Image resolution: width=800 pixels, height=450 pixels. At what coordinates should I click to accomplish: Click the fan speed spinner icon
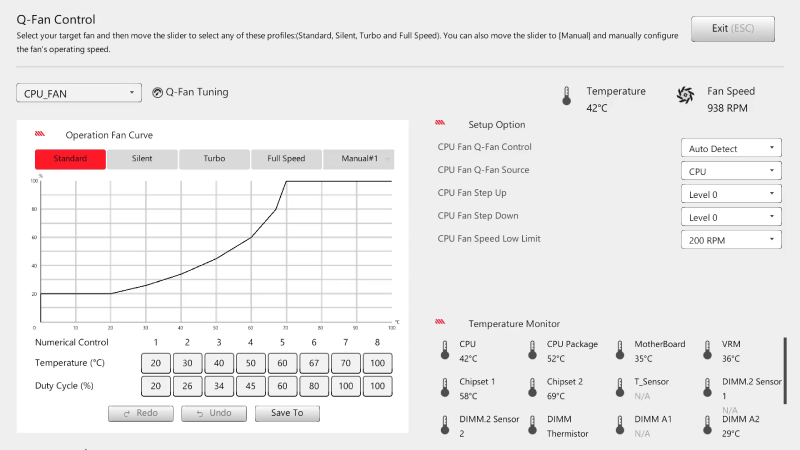[685, 96]
